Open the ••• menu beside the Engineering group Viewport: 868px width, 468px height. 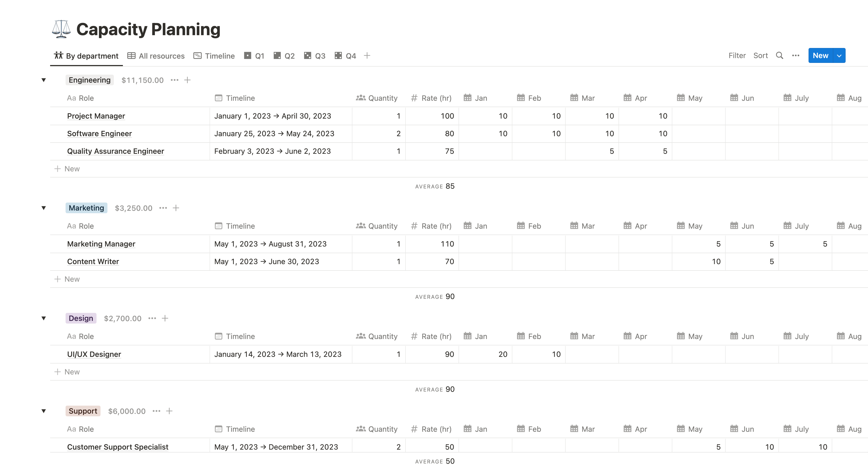[x=175, y=80]
